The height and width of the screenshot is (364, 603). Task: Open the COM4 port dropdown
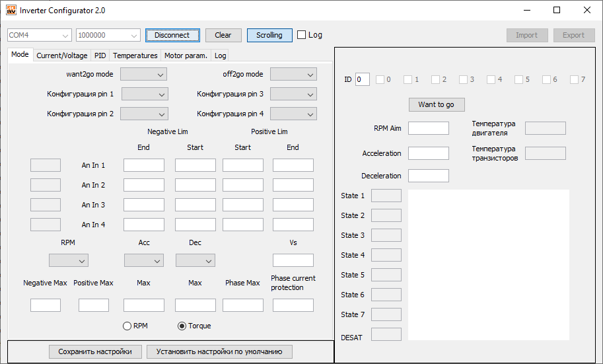39,35
